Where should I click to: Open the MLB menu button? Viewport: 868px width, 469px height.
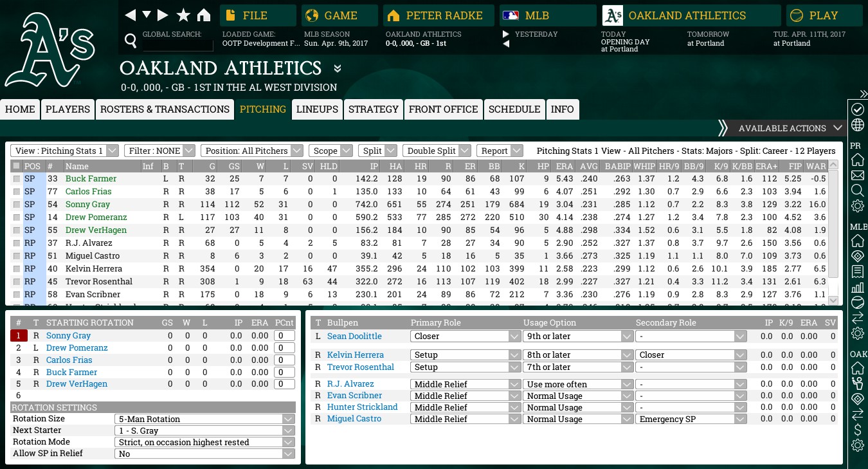tap(548, 15)
